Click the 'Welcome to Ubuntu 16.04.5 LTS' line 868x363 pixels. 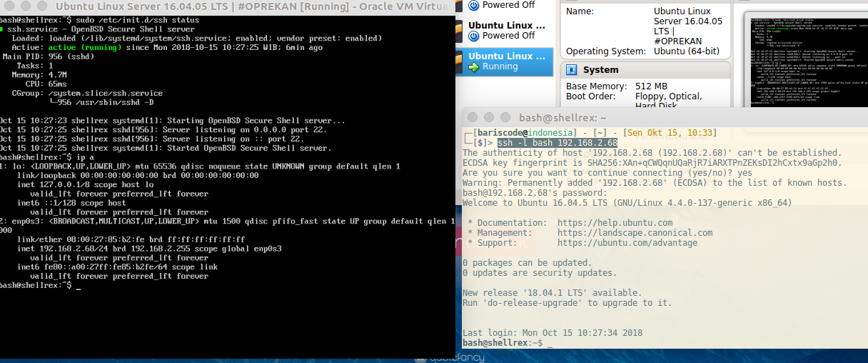tap(627, 203)
